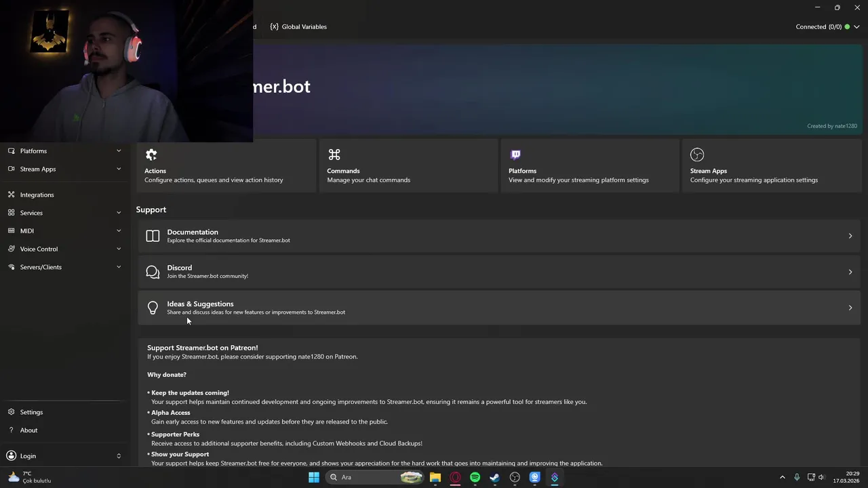The image size is (868, 488).
Task: Click the Twitch icon on the Platforms card
Action: [515, 155]
